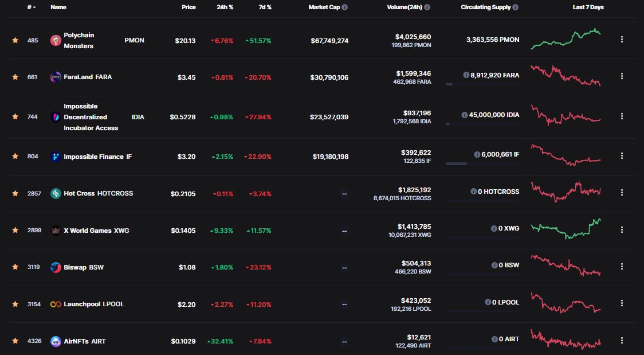Click the AirNFTs coin logo
The image size is (644, 355).
pos(56,341)
